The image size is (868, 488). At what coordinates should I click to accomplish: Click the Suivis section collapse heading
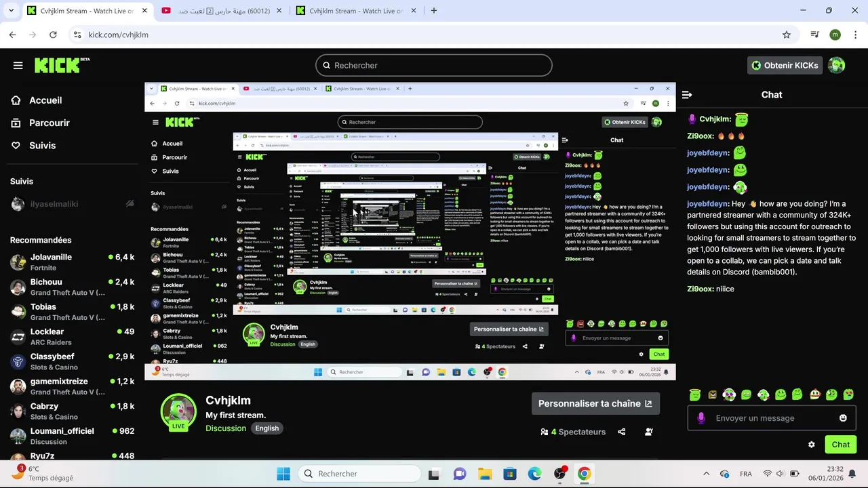pos(22,182)
